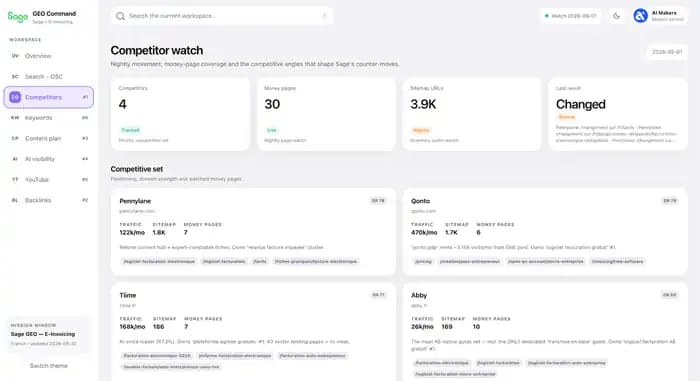
Task: Click Qonto's 1.7K sitemap value
Action: tap(451, 232)
